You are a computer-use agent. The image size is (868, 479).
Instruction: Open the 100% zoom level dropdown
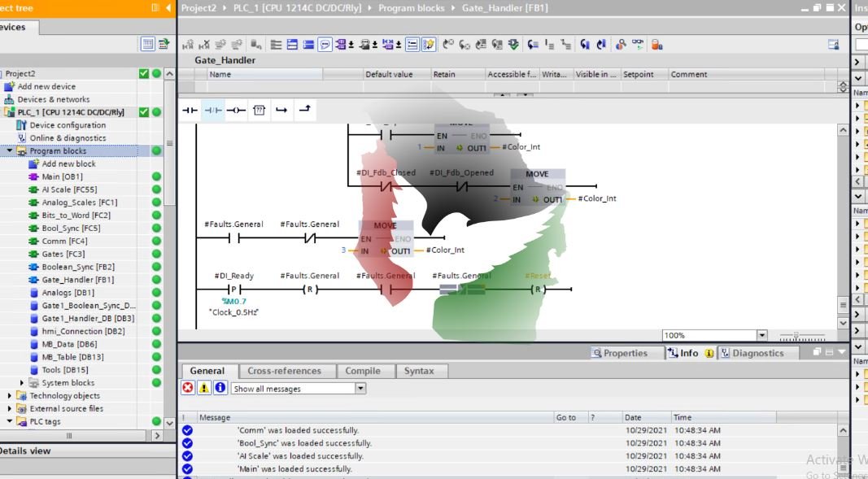click(x=761, y=335)
